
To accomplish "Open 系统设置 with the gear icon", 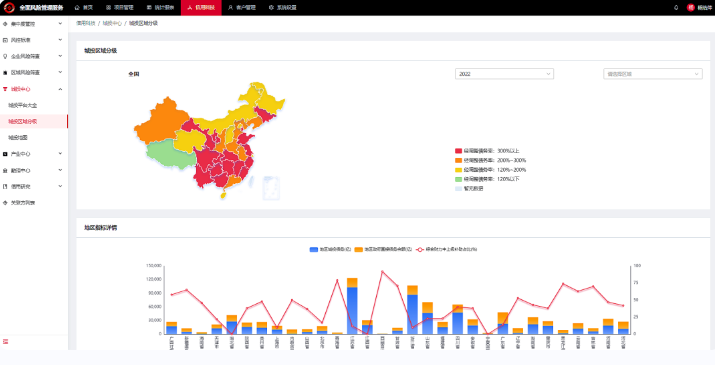I will [282, 8].
